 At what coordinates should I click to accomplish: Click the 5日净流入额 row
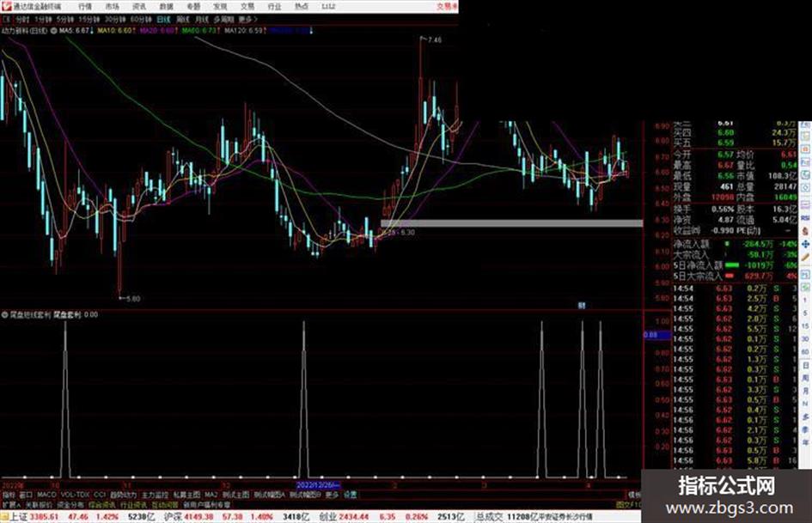(735, 265)
